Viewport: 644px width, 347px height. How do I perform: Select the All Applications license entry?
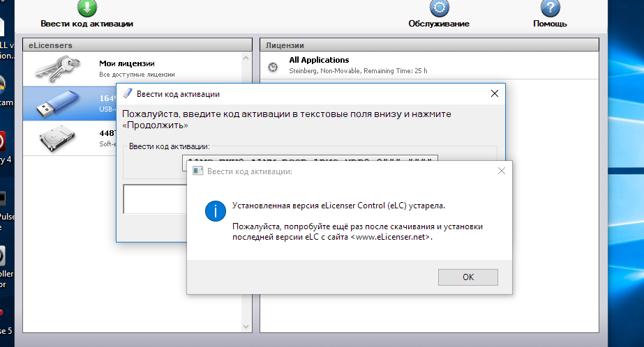point(429,65)
